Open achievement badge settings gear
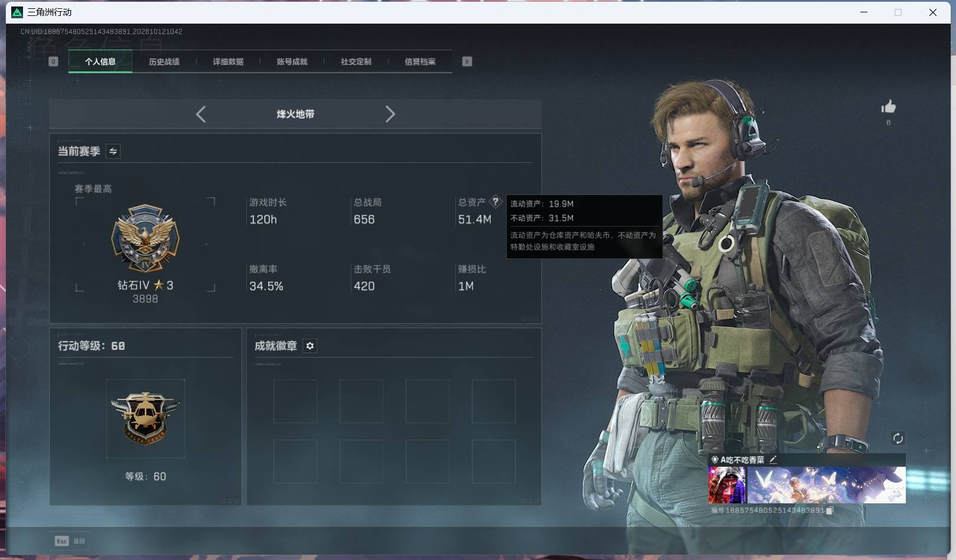This screenshot has height=560, width=956. (310, 346)
